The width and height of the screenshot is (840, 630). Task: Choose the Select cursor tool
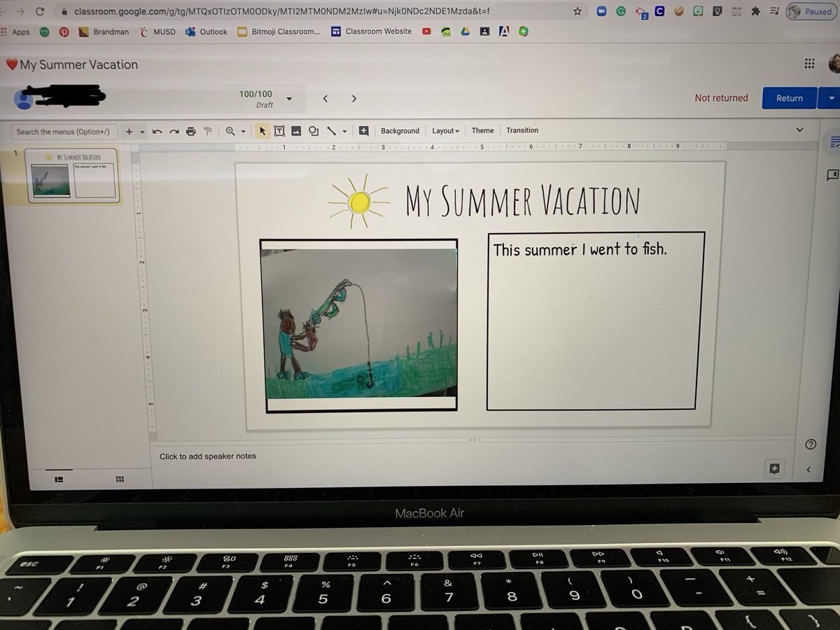pyautogui.click(x=262, y=131)
